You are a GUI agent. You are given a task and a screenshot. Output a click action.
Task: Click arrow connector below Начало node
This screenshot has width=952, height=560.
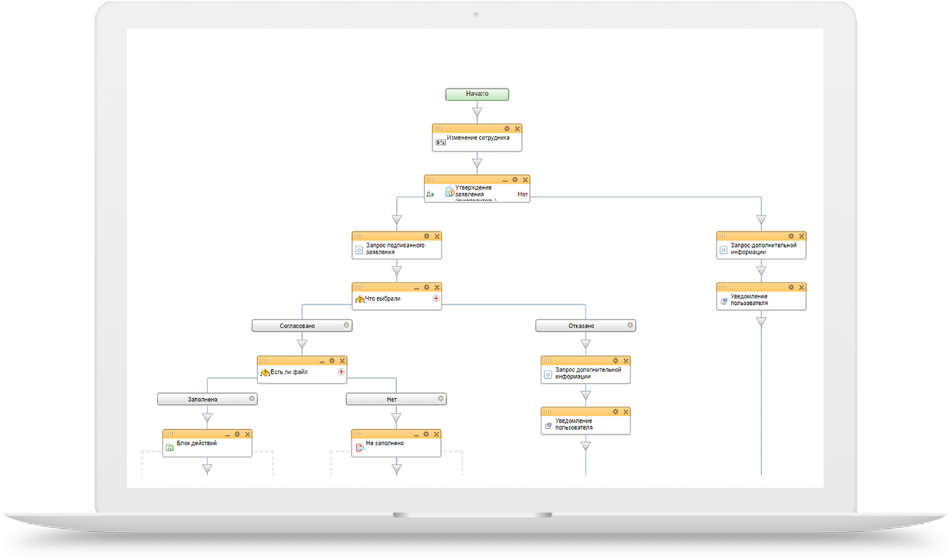tap(476, 112)
